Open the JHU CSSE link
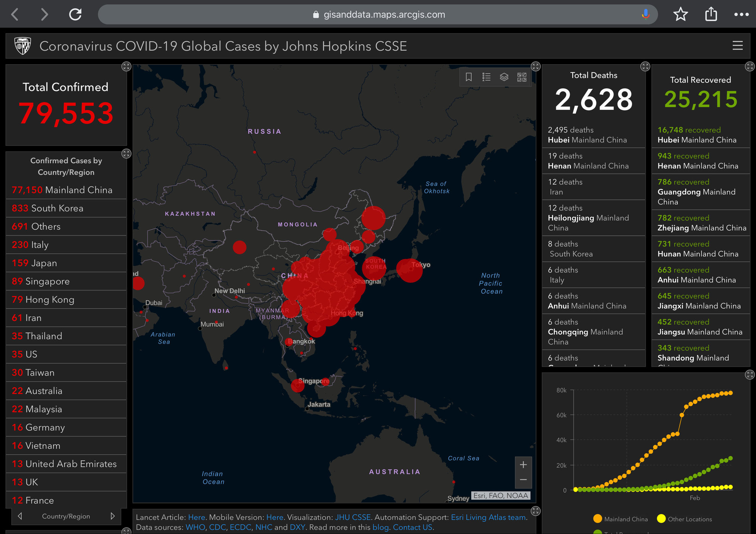756x534 pixels. point(353,517)
